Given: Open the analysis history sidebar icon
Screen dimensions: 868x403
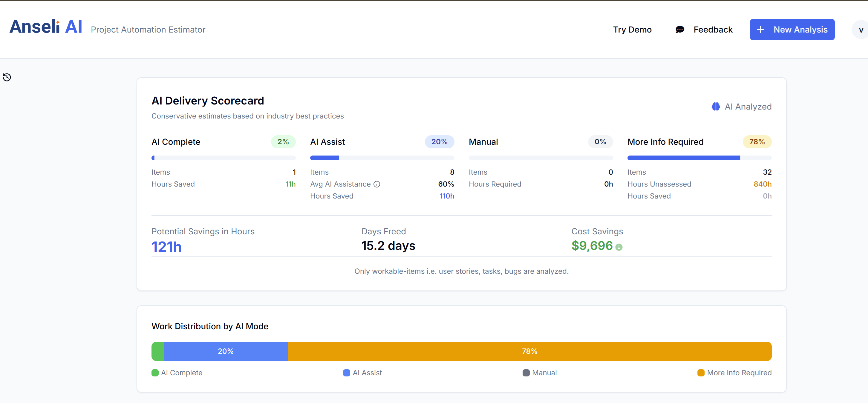Looking at the screenshot, I should point(7,77).
